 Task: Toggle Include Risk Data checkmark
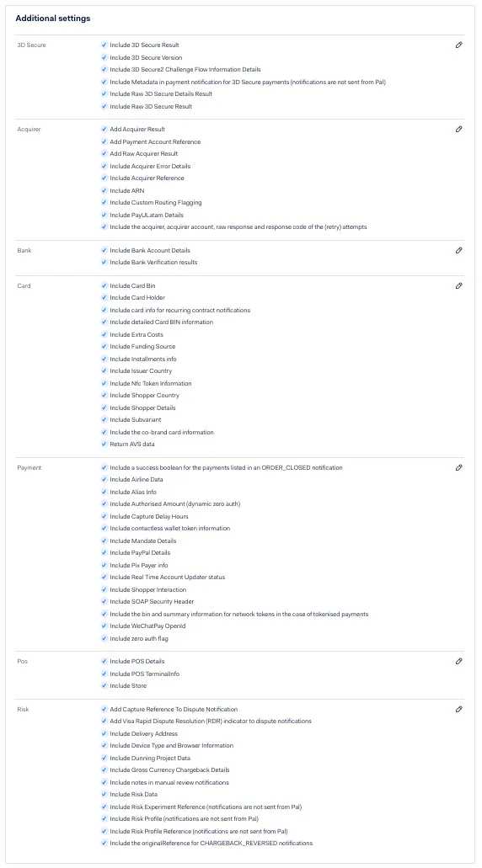click(x=104, y=795)
